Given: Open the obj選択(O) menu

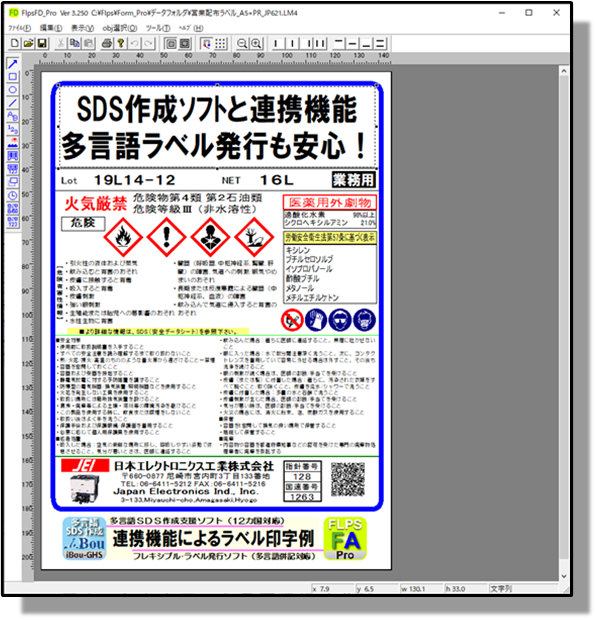Looking at the screenshot, I should (x=120, y=28).
